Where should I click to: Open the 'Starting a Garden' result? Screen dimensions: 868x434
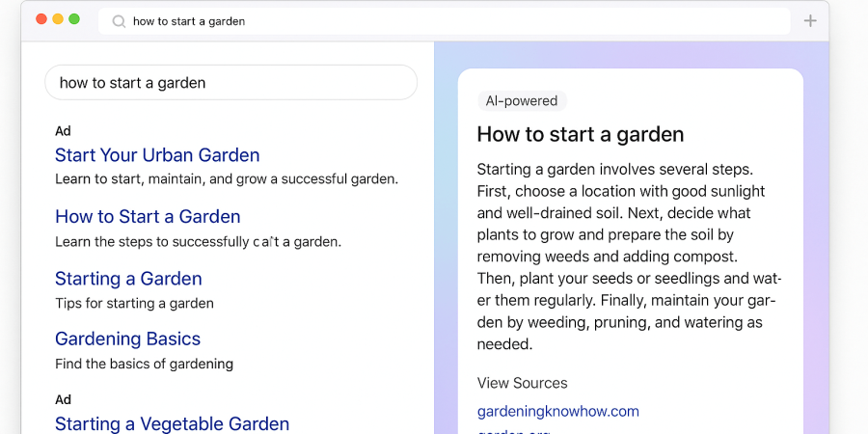(128, 279)
